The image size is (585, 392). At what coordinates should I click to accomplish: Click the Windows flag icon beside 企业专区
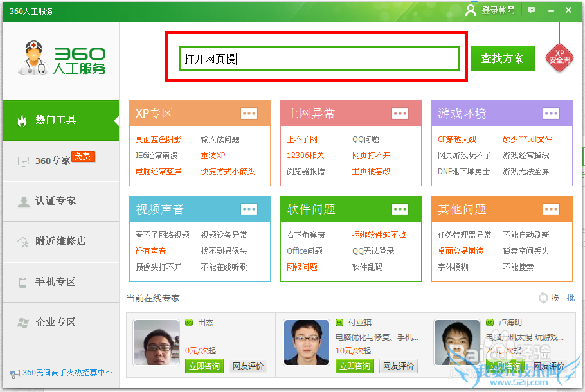click(22, 323)
